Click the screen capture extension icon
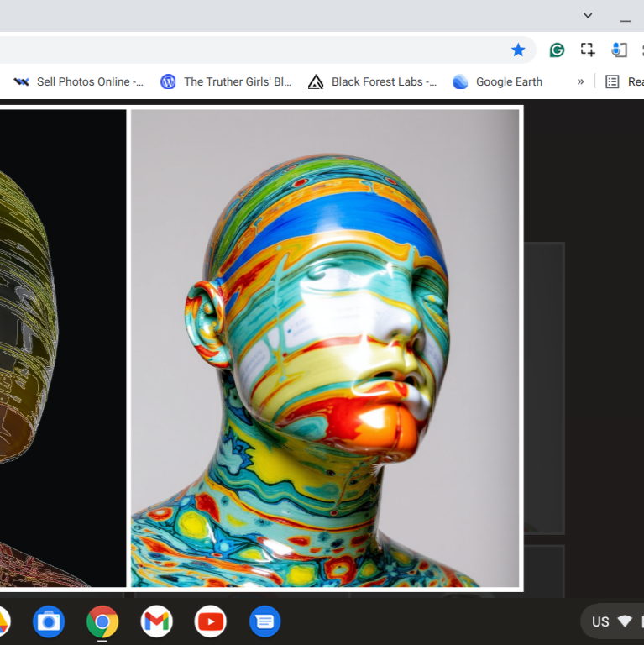Image resolution: width=644 pixels, height=645 pixels. tap(588, 50)
